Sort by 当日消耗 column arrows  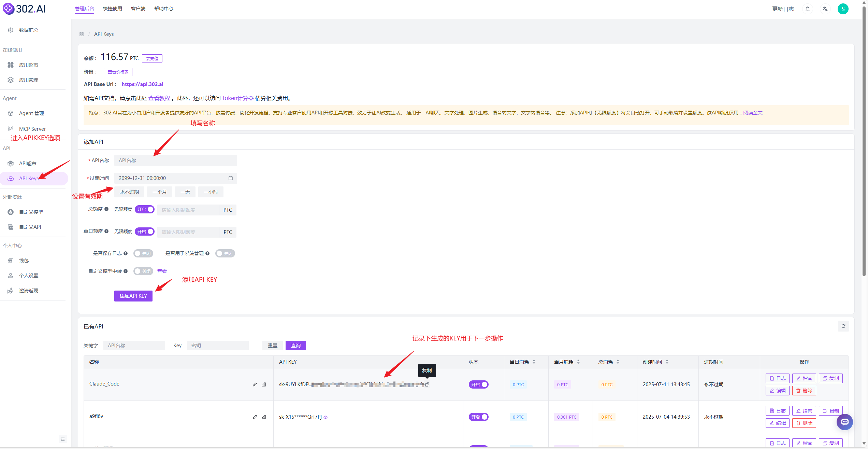coord(534,362)
